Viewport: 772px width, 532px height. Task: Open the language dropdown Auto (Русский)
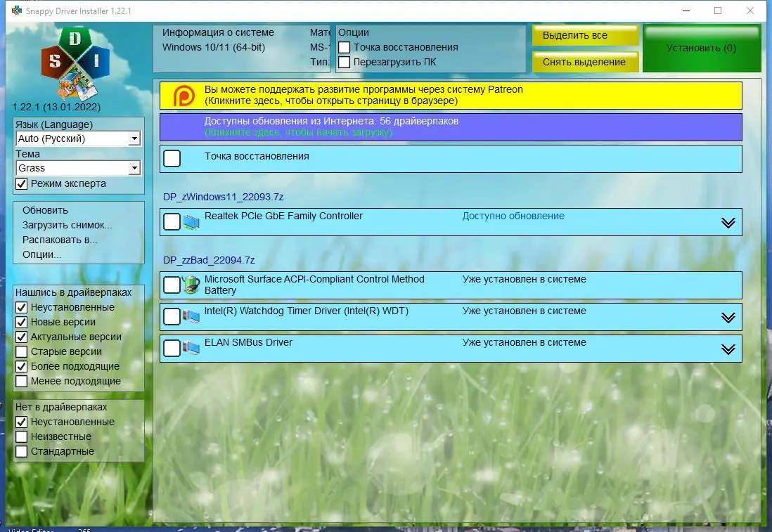tap(78, 138)
